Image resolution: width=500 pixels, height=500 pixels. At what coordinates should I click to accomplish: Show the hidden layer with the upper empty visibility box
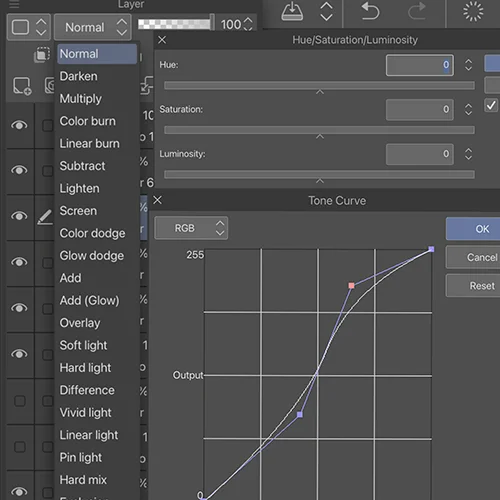(x=20, y=401)
